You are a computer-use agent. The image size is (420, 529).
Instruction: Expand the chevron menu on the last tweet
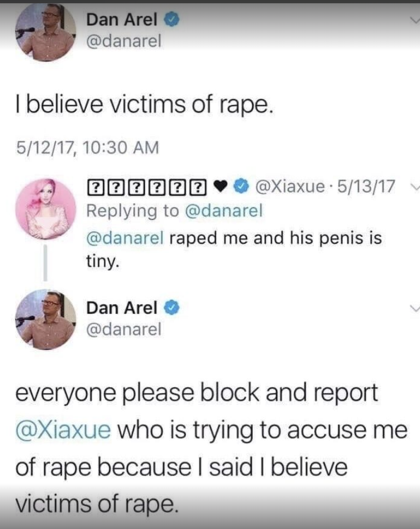[414, 308]
